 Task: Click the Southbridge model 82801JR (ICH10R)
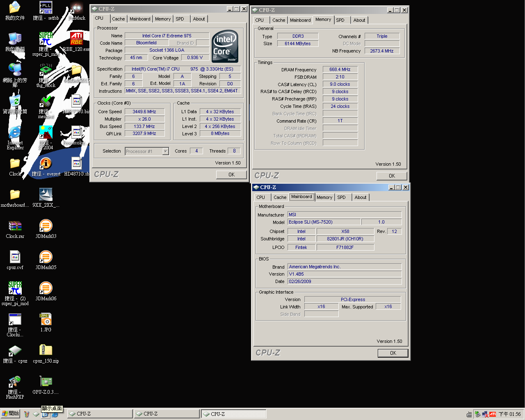click(345, 239)
